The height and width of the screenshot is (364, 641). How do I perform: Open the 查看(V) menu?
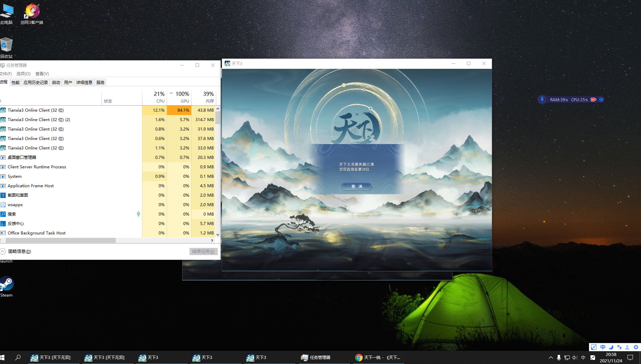point(42,74)
